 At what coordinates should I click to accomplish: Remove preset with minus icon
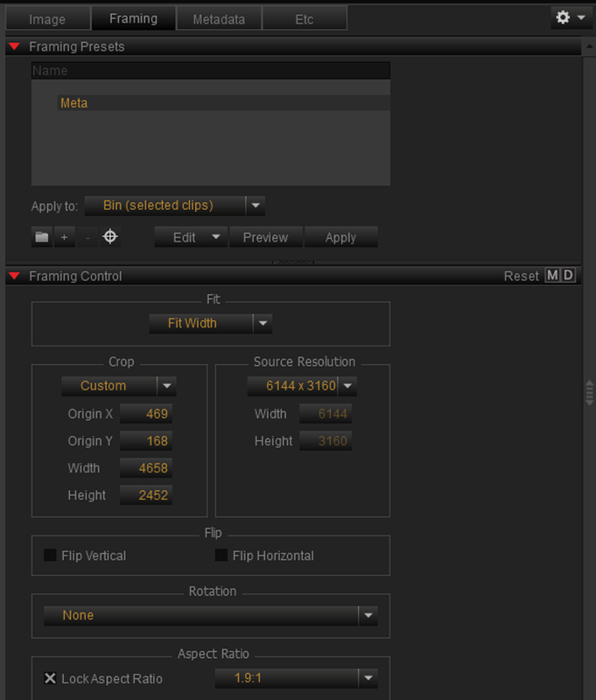pyautogui.click(x=88, y=236)
